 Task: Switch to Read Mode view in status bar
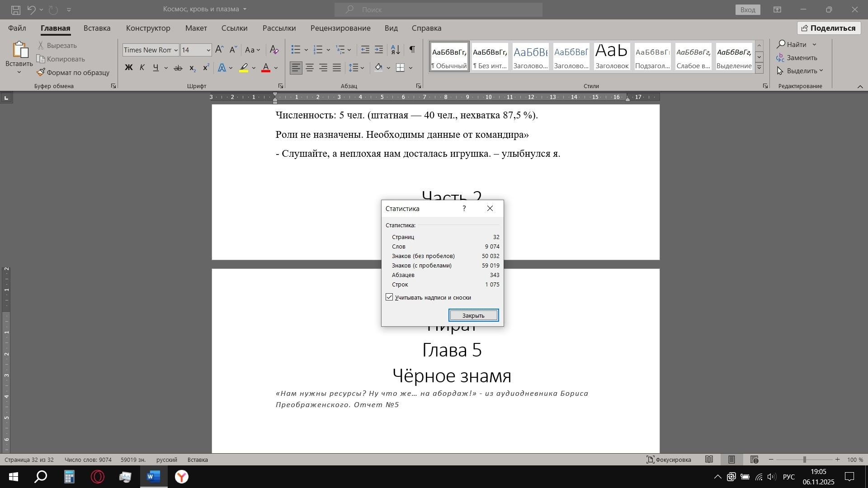click(709, 460)
